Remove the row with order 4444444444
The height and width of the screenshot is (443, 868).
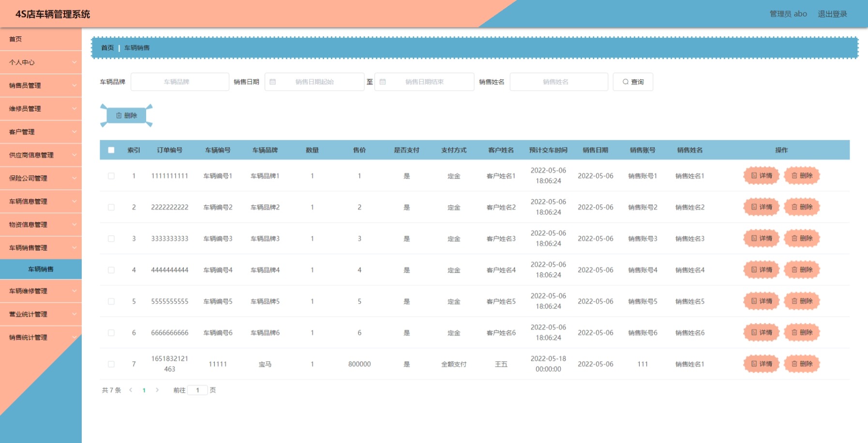point(802,270)
